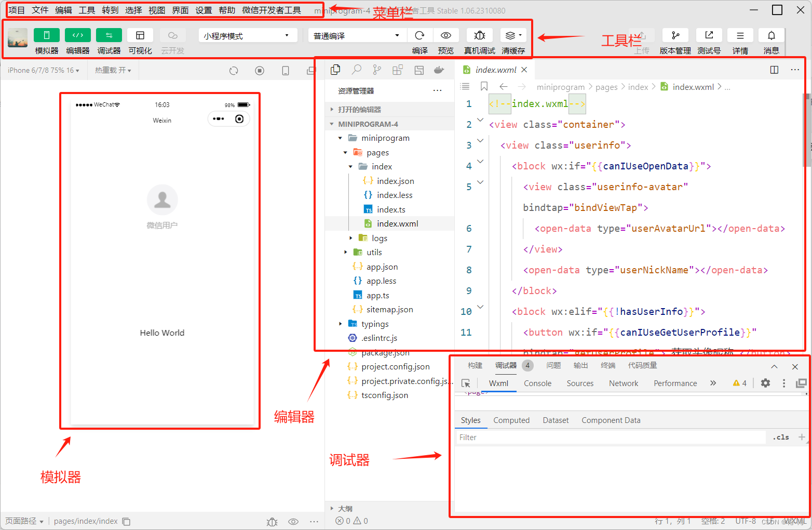Open the 文件 menu
The image size is (812, 530).
click(x=40, y=10)
